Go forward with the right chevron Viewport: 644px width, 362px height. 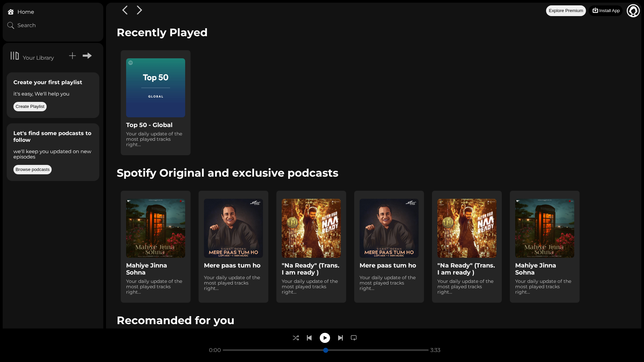click(139, 10)
